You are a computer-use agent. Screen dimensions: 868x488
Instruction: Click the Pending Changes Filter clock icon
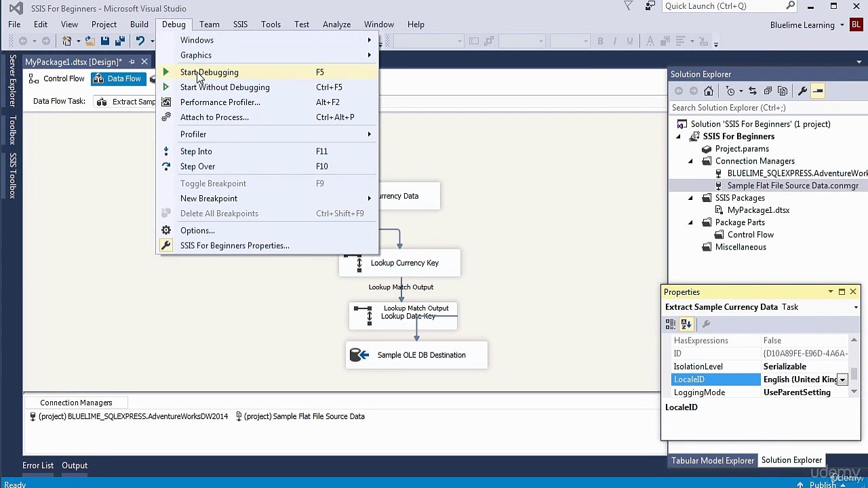[730, 91]
